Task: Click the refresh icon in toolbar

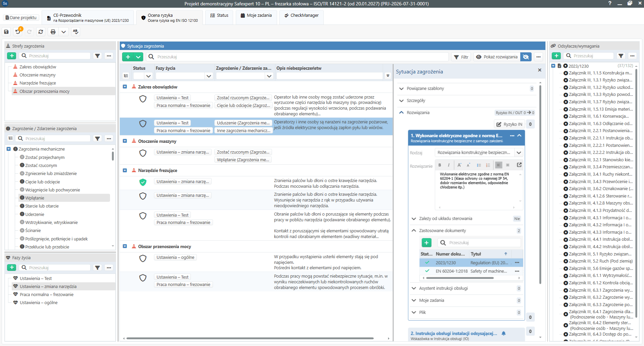Action: coord(41,32)
